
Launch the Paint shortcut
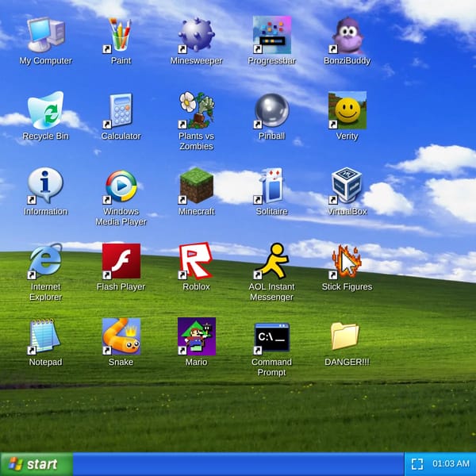(x=121, y=35)
